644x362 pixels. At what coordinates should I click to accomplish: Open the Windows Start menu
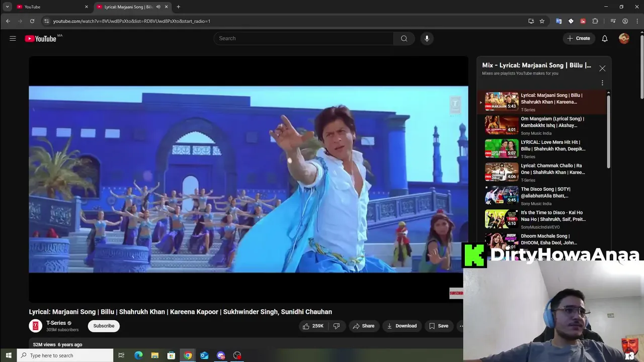tap(8, 355)
